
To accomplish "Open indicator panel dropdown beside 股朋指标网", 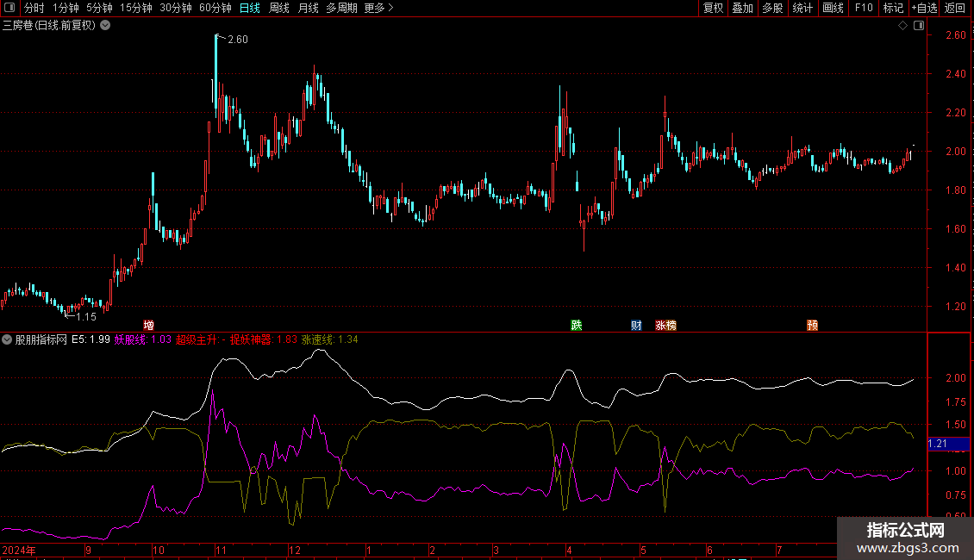I will coord(7,339).
